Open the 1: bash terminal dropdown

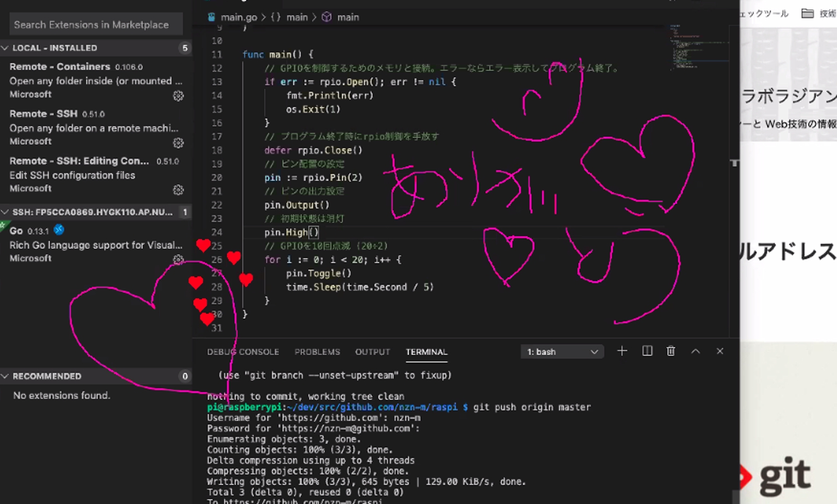tap(562, 352)
